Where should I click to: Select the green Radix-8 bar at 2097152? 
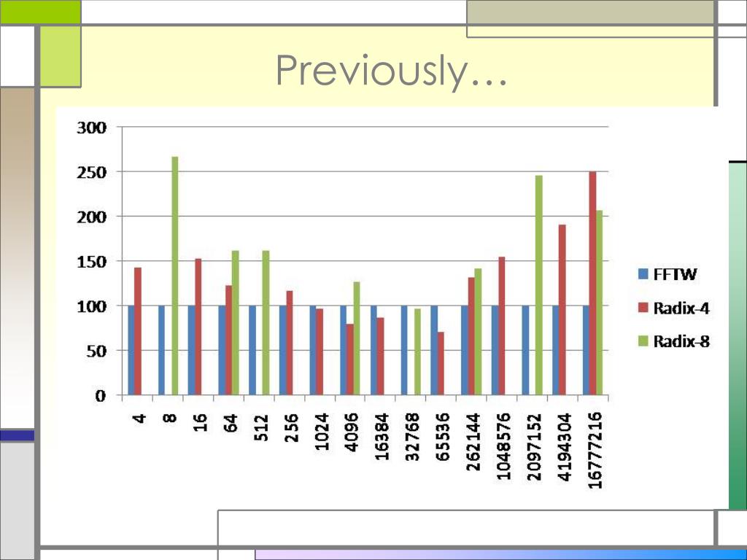(539, 285)
